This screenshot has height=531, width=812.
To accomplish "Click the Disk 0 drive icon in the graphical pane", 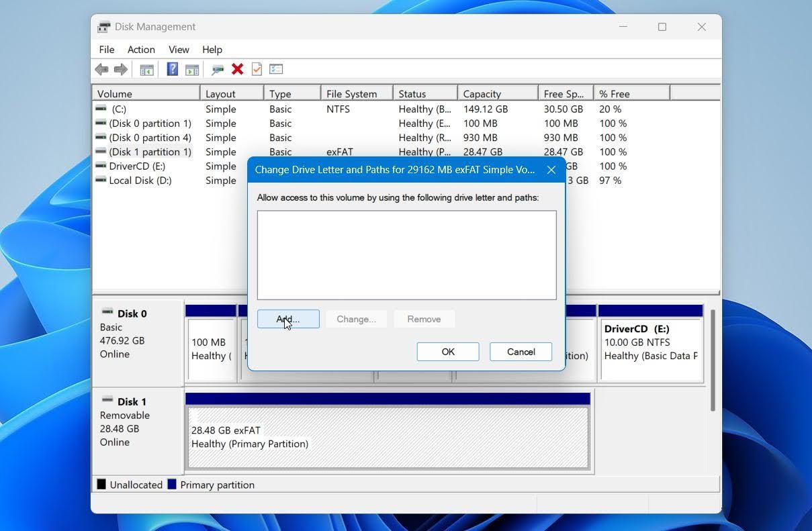I will click(x=107, y=312).
